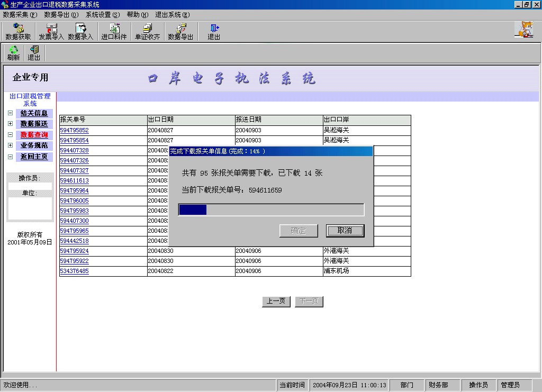
Task: Open the 发票导入 invoice import tool
Action: (51, 32)
